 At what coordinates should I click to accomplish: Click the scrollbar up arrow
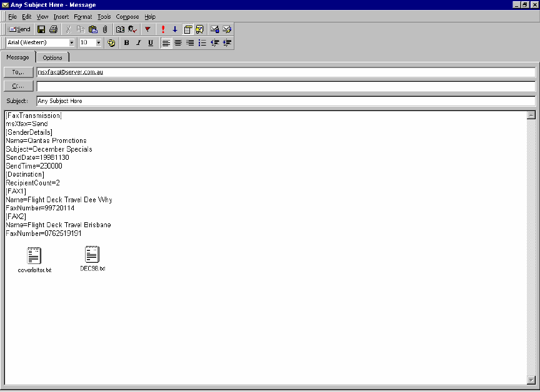531,115
